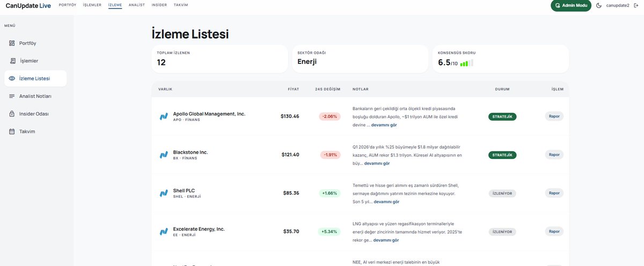This screenshot has height=266, width=644.
Task: Click the İzleme Listesi page heading
Action: coord(191,34)
